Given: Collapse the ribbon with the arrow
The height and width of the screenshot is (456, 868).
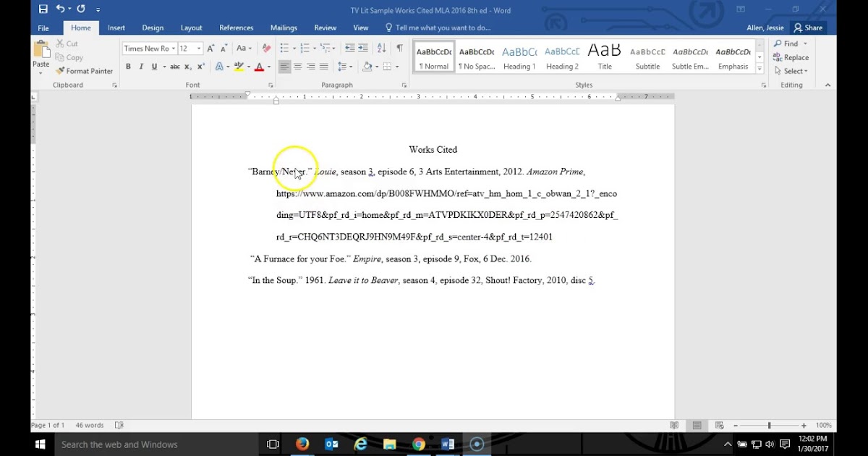Looking at the screenshot, I should pyautogui.click(x=827, y=85).
